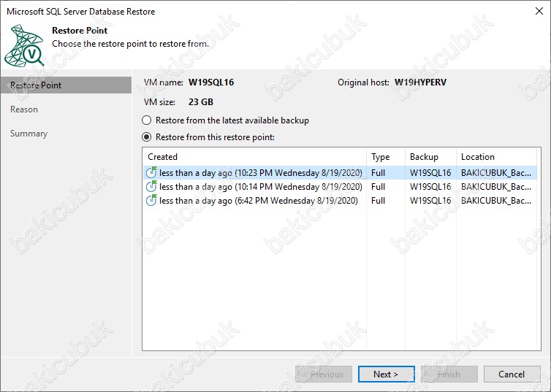The width and height of the screenshot is (551, 392).
Task: Click the Restore Point heading text
Action: [80, 31]
